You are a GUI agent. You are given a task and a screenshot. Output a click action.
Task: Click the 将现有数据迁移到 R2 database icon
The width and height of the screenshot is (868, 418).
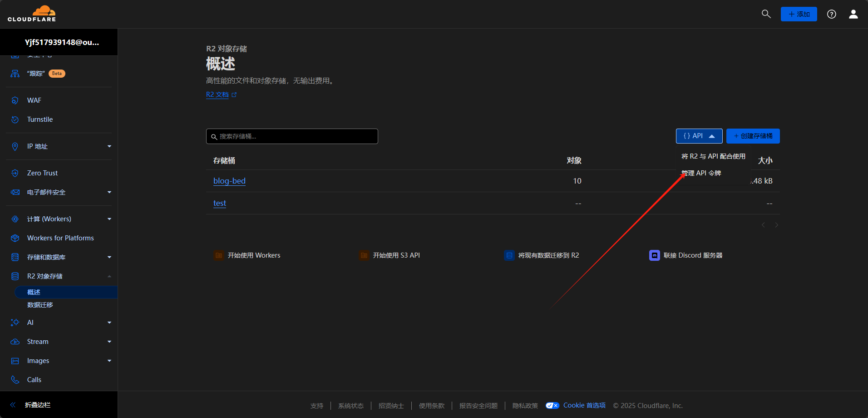pos(509,255)
